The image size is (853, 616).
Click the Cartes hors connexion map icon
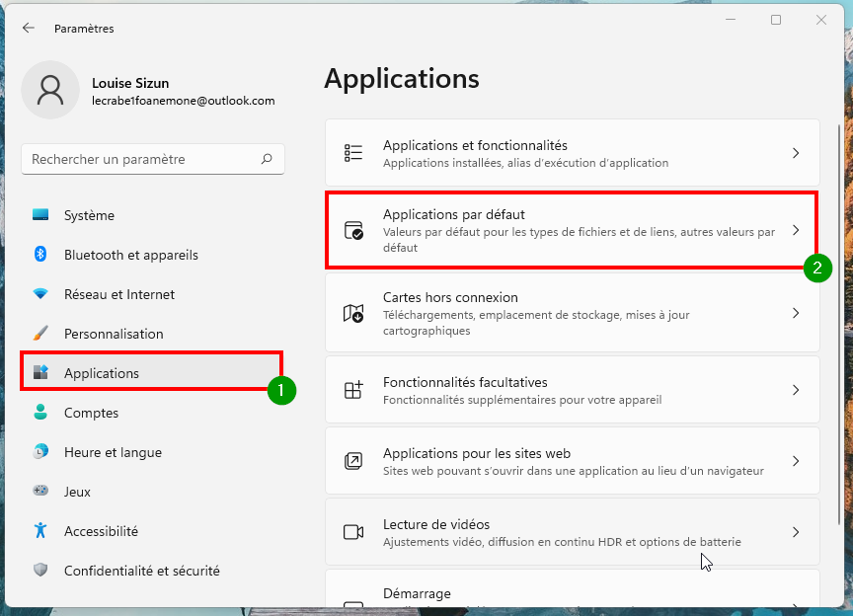click(353, 313)
